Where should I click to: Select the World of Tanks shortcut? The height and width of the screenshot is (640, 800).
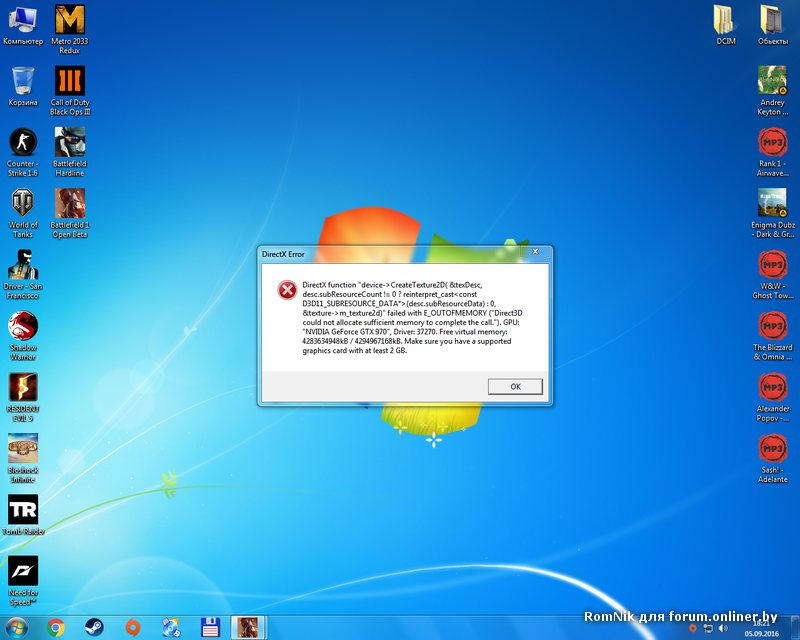pyautogui.click(x=23, y=213)
